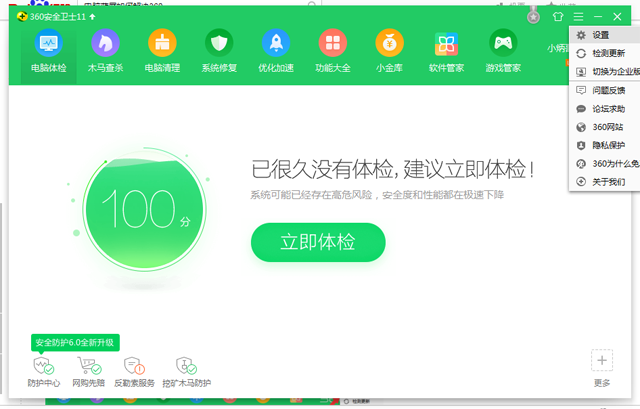Open 防护中心 protection center

tap(44, 372)
